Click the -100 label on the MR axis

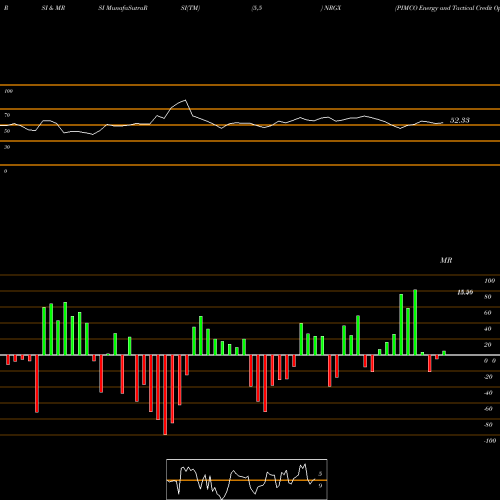[x=489, y=441]
